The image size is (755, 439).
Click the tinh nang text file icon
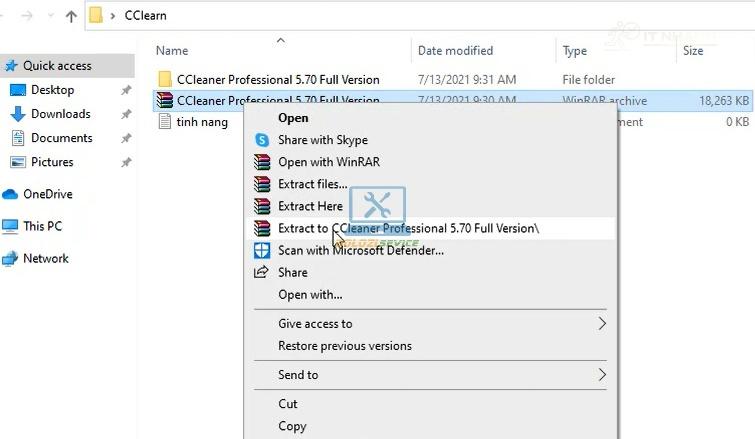[x=165, y=122]
